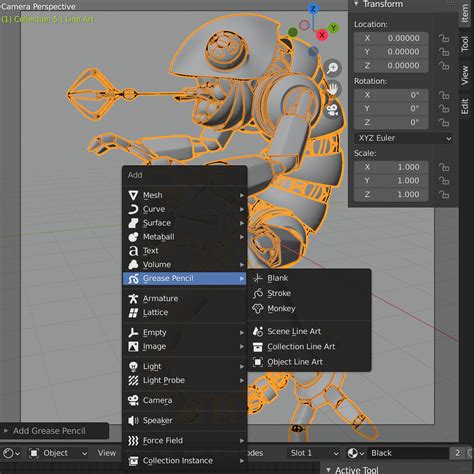Click the Rotation Y value field

click(391, 109)
